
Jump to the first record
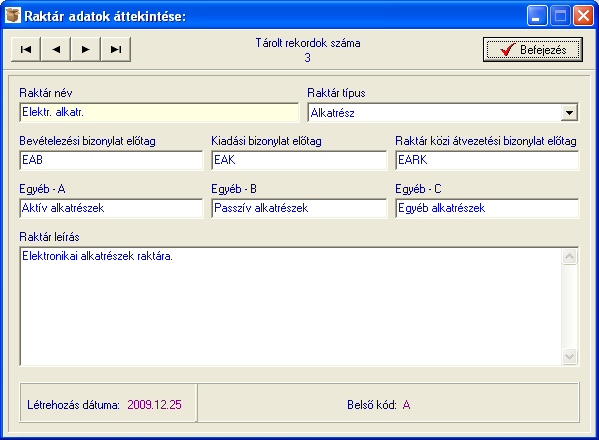pos(26,49)
